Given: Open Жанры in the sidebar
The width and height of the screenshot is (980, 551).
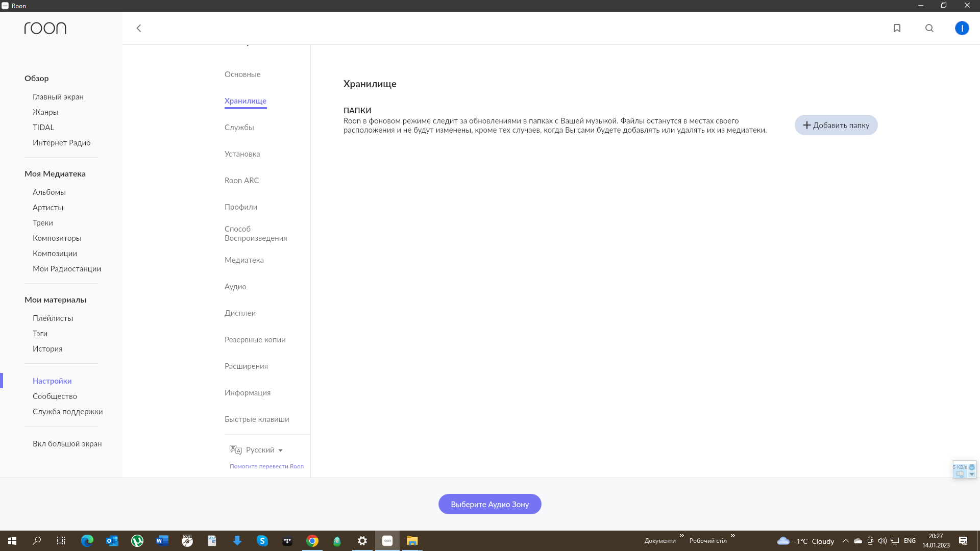Looking at the screenshot, I should coord(45,112).
